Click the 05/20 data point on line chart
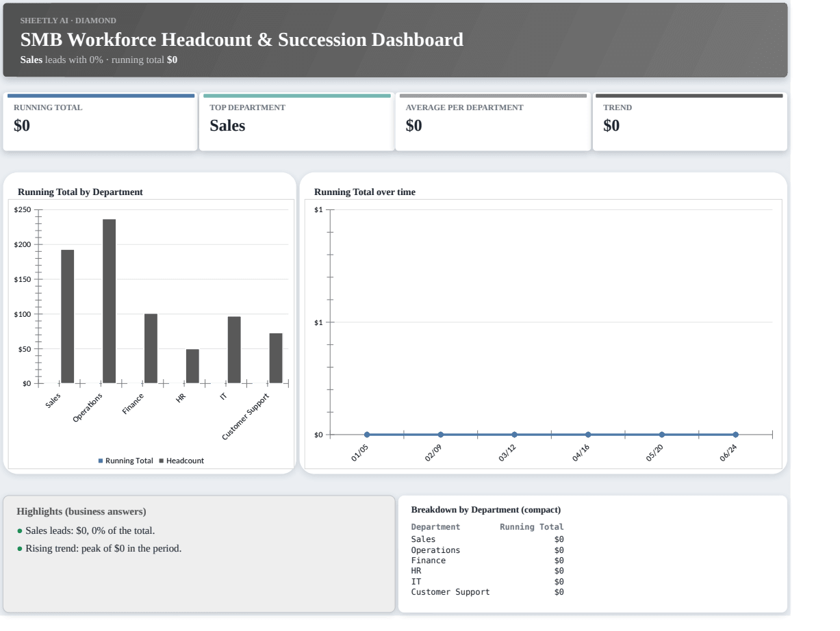 point(661,435)
